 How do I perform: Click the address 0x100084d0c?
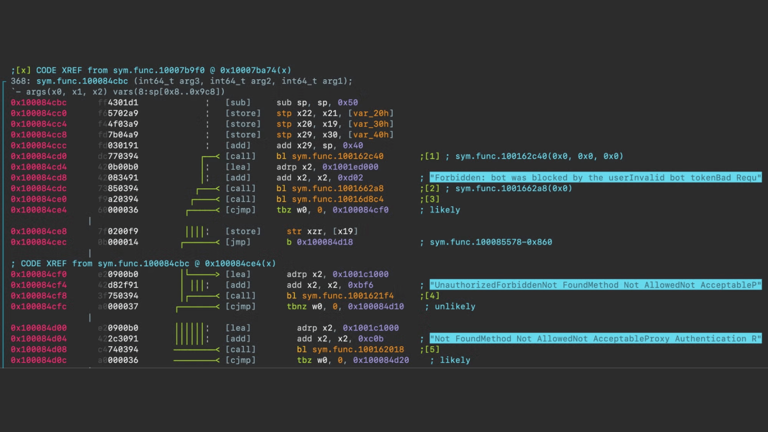pos(39,360)
